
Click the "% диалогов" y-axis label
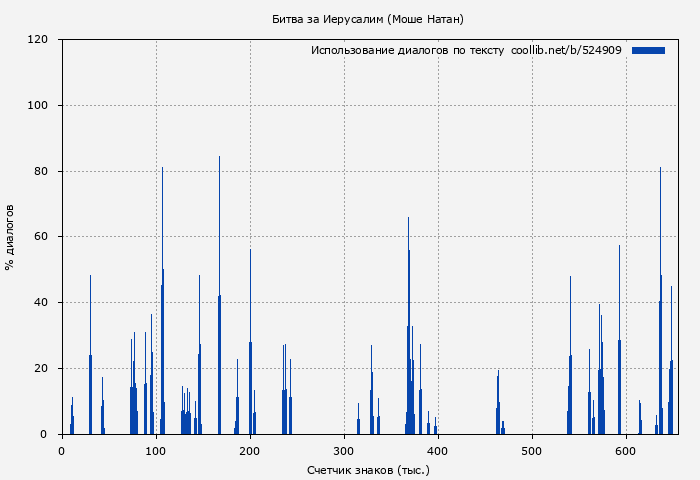pos(10,237)
